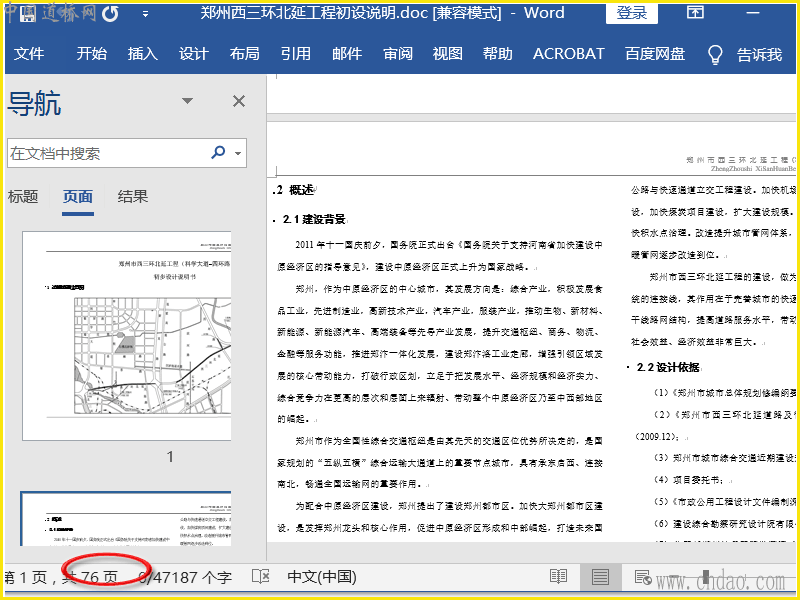Click the redo/repeat arrow icon
The height and width of the screenshot is (600, 800).
(110, 14)
